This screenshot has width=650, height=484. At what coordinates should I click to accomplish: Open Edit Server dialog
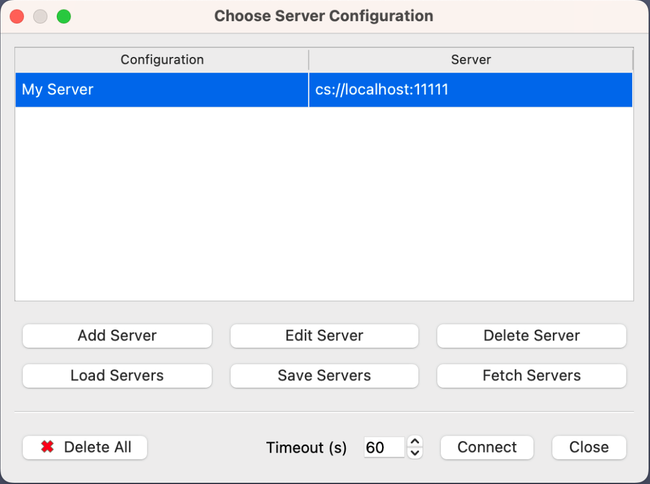324,336
